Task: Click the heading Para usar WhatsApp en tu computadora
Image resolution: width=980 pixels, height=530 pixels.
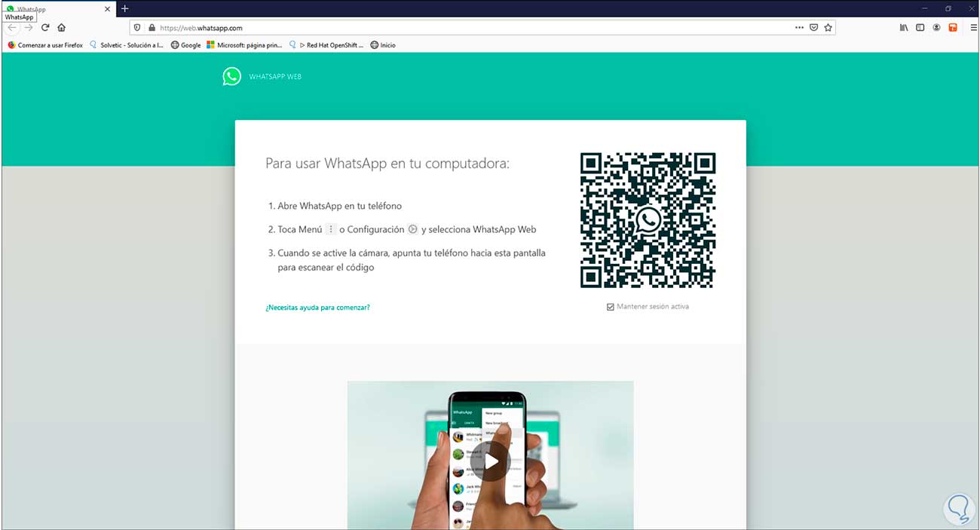Action: click(x=387, y=164)
